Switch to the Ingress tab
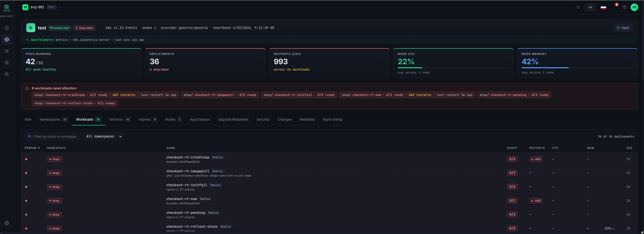Image resolution: width=644 pixels, height=234 pixels. (x=148, y=119)
